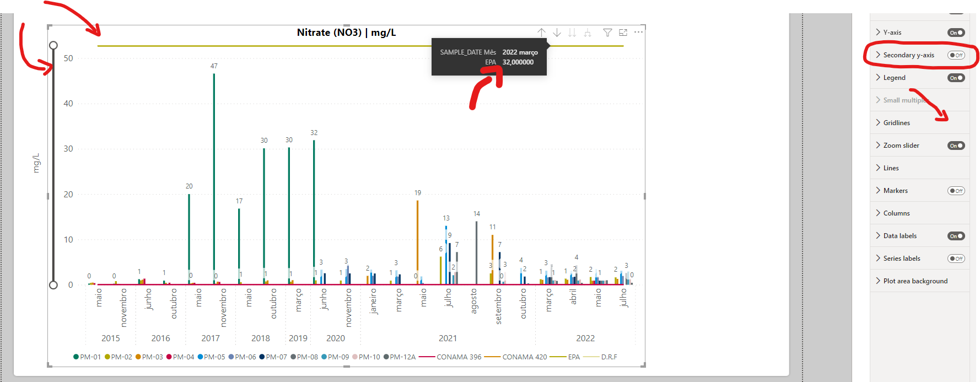Click D.R.F legend entry
Viewport: 980px width, 382px height.
click(x=600, y=357)
